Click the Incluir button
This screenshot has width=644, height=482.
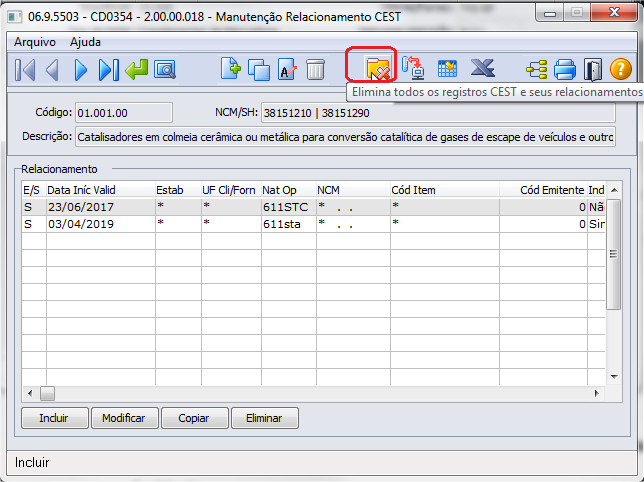[55, 418]
